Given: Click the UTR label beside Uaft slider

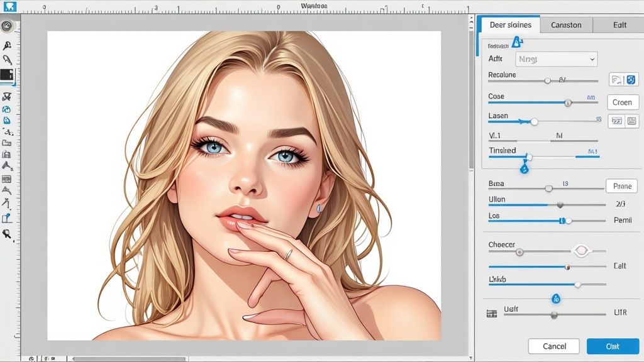Looking at the screenshot, I should tap(620, 312).
